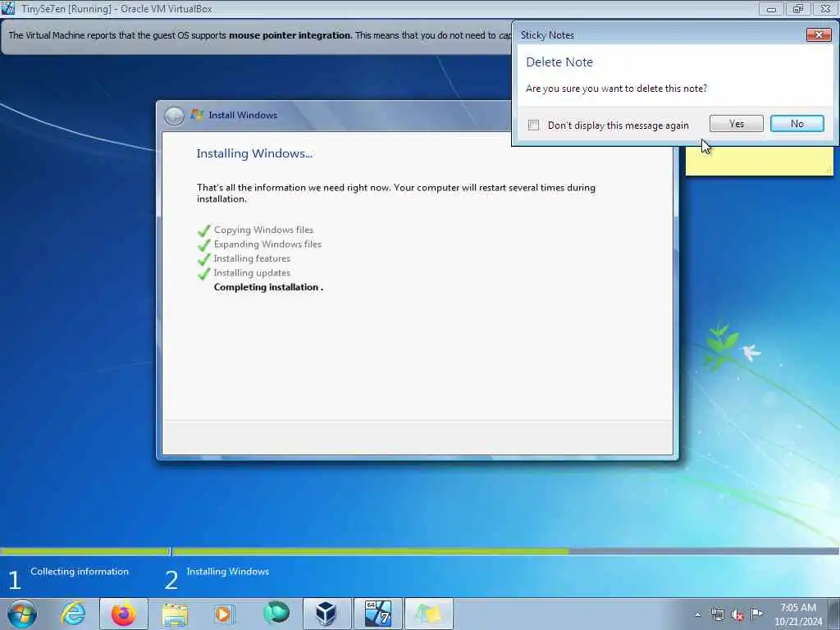Click 'Expanding Windows files' step text
The width and height of the screenshot is (840, 630).
(268, 244)
